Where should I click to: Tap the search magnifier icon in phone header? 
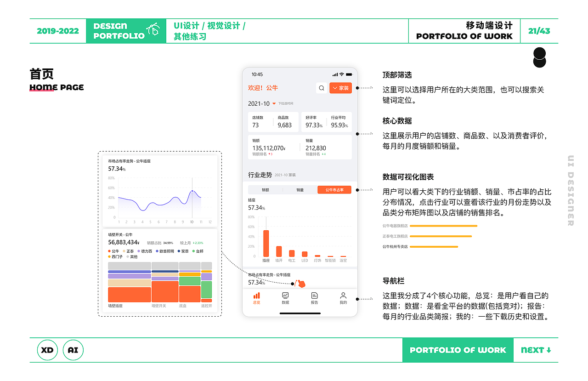[x=322, y=88]
